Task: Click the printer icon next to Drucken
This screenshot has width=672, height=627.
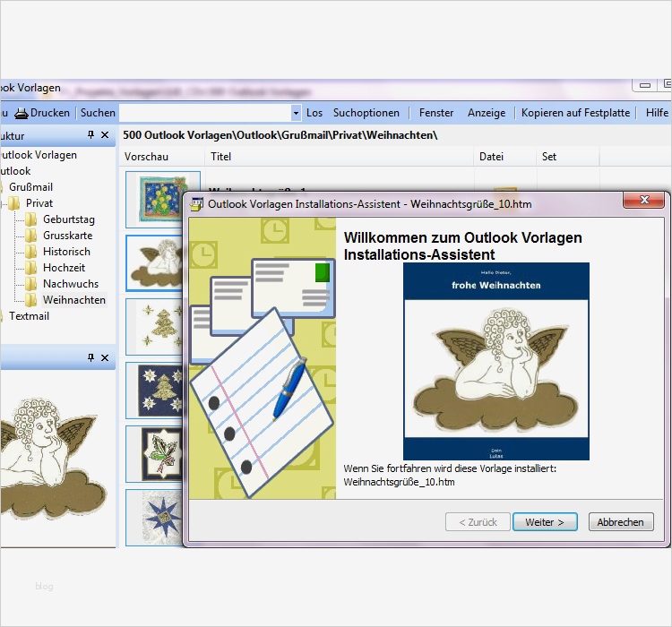Action: coord(21,114)
